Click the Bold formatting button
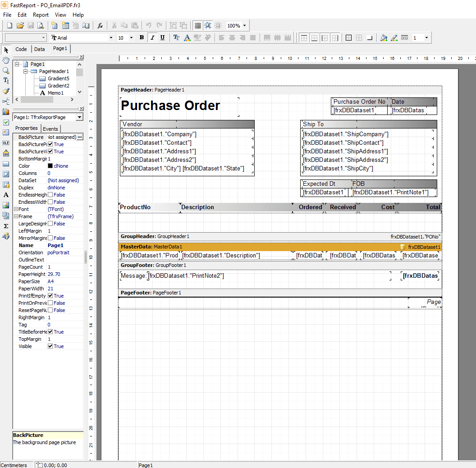This screenshot has height=468, width=476. pyautogui.click(x=142, y=38)
